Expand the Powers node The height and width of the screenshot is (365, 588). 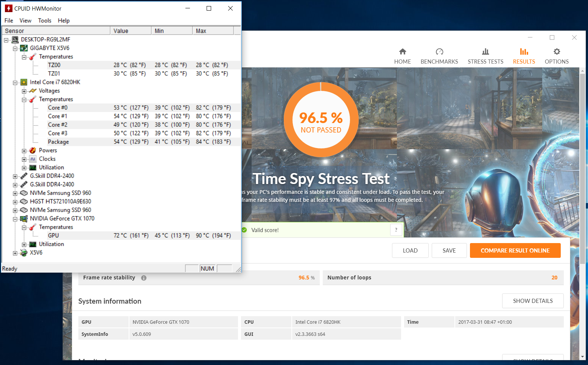coord(24,151)
